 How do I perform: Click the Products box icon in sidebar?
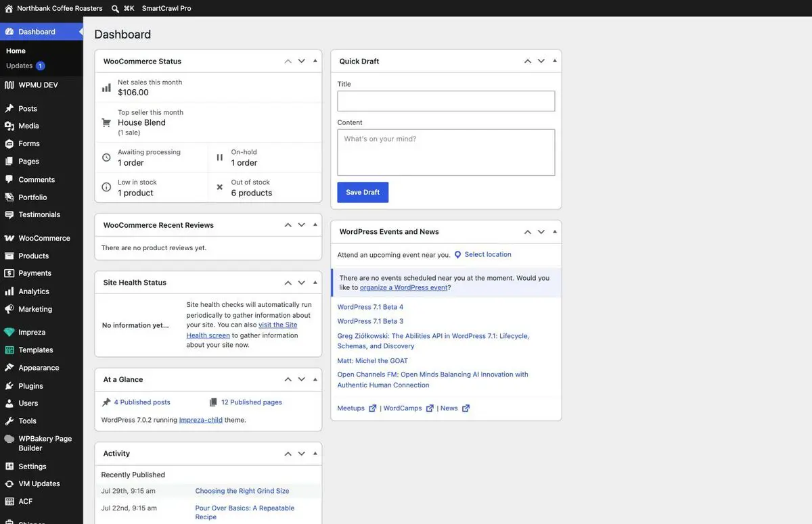(x=9, y=256)
